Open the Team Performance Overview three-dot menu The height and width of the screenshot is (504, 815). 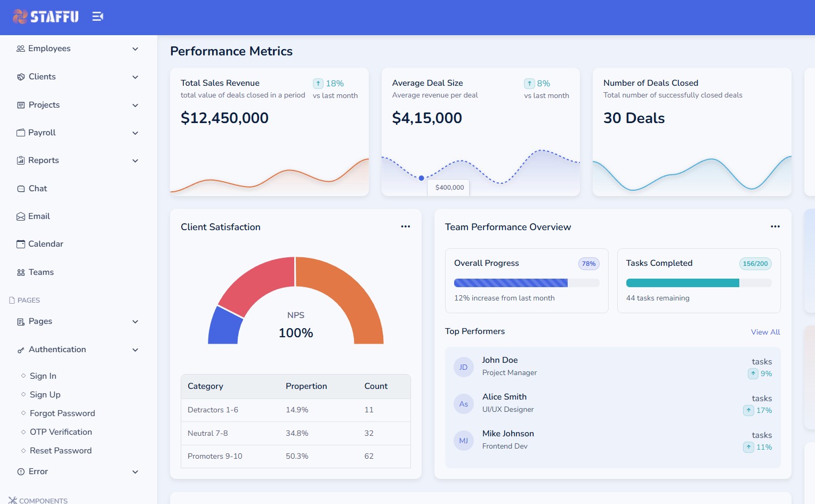(775, 226)
